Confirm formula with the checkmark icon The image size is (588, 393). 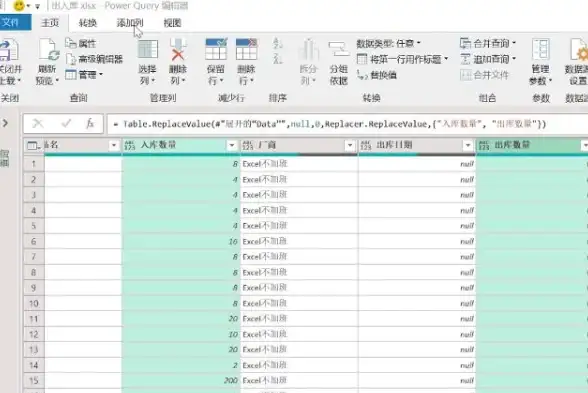point(66,123)
